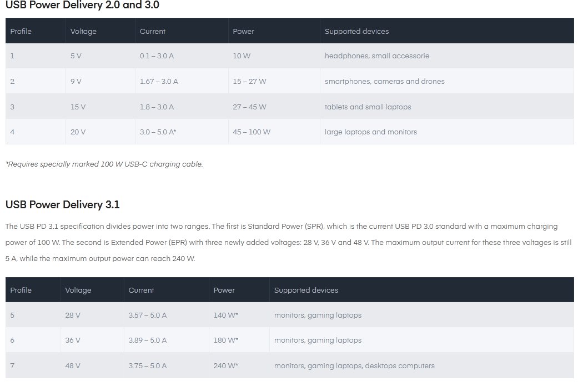The image size is (588, 386).
Task: Click the USB Power Delivery 3.1 heading
Action: 62,204
